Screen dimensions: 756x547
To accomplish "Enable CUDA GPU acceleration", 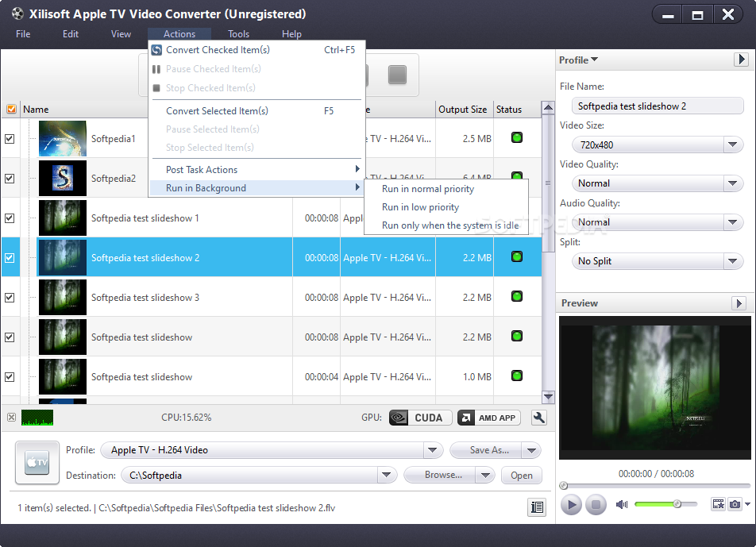I will (x=420, y=418).
